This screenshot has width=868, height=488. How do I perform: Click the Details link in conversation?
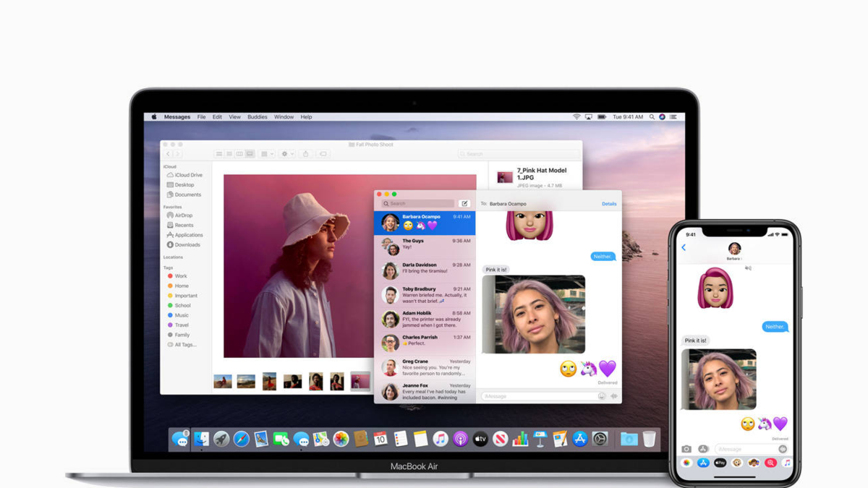pyautogui.click(x=609, y=204)
